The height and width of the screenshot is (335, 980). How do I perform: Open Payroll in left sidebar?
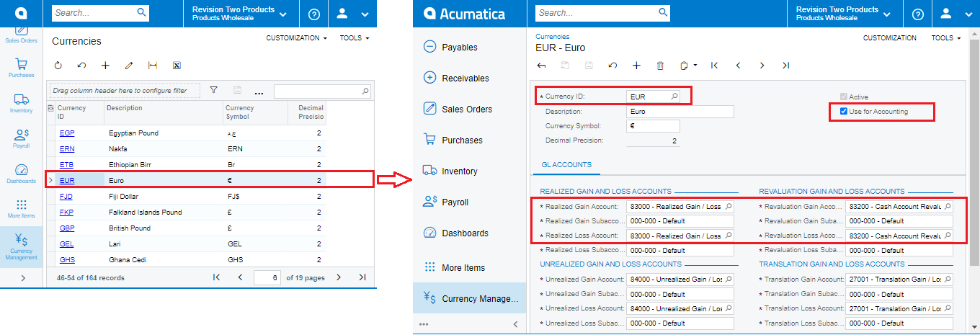[22, 138]
